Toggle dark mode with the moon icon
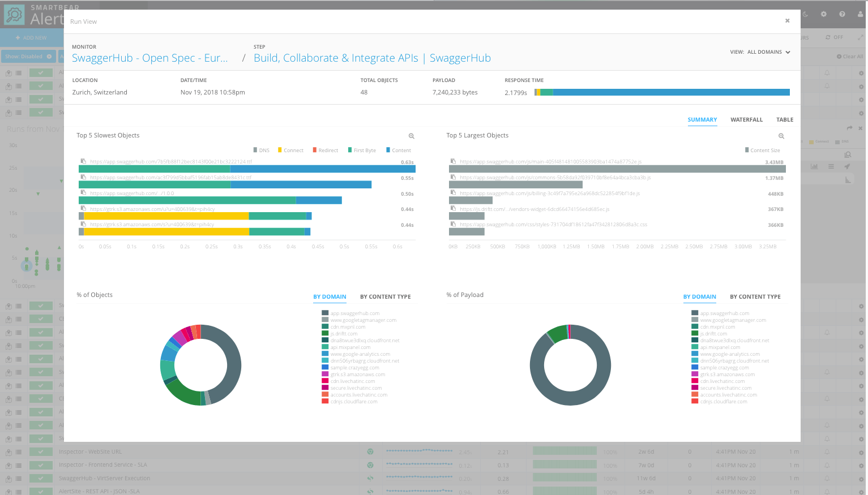 click(x=805, y=14)
